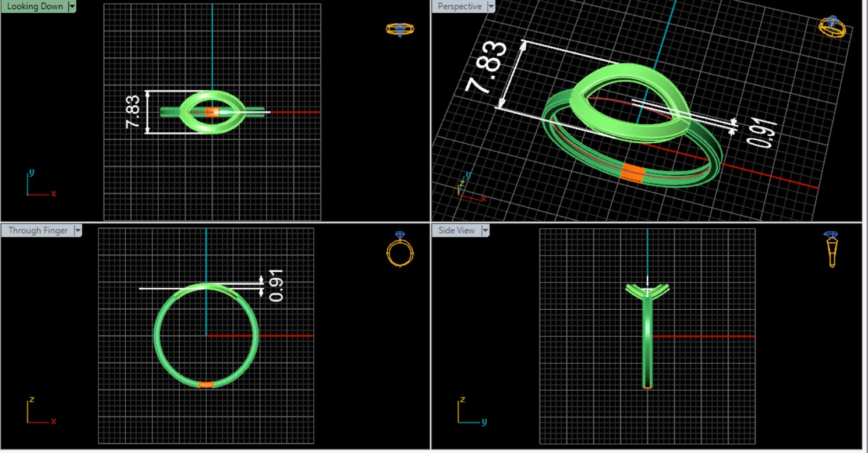Select the Side View viewport label
This screenshot has height=453, width=868.
pos(456,231)
